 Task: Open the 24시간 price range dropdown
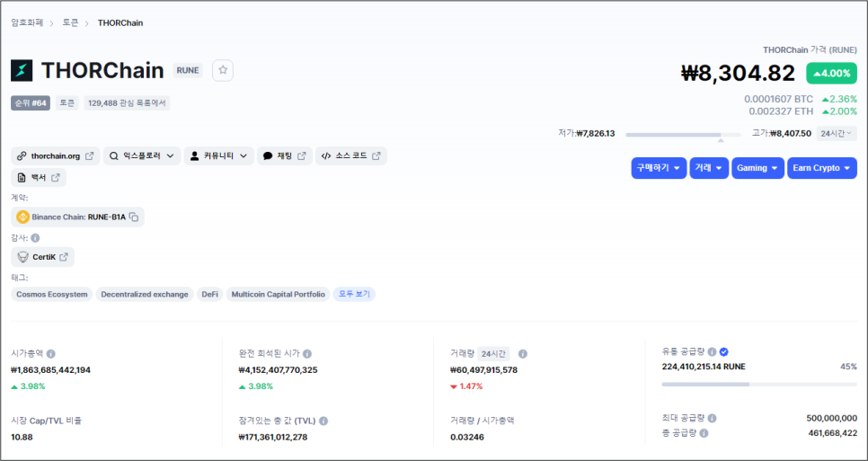(837, 133)
